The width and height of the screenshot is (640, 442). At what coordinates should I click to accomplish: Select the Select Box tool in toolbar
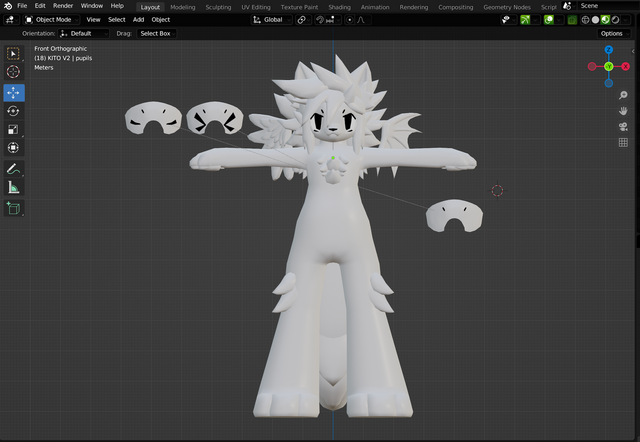tap(13, 54)
